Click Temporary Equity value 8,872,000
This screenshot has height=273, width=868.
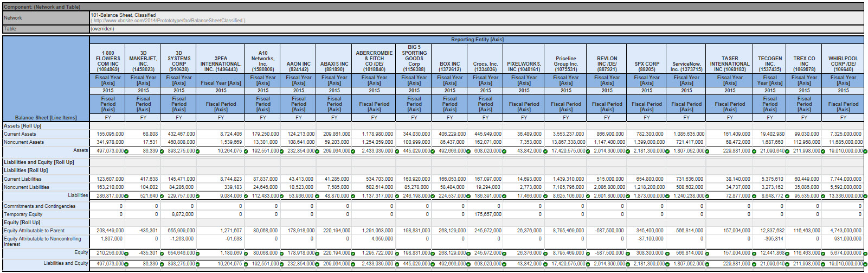point(183,214)
